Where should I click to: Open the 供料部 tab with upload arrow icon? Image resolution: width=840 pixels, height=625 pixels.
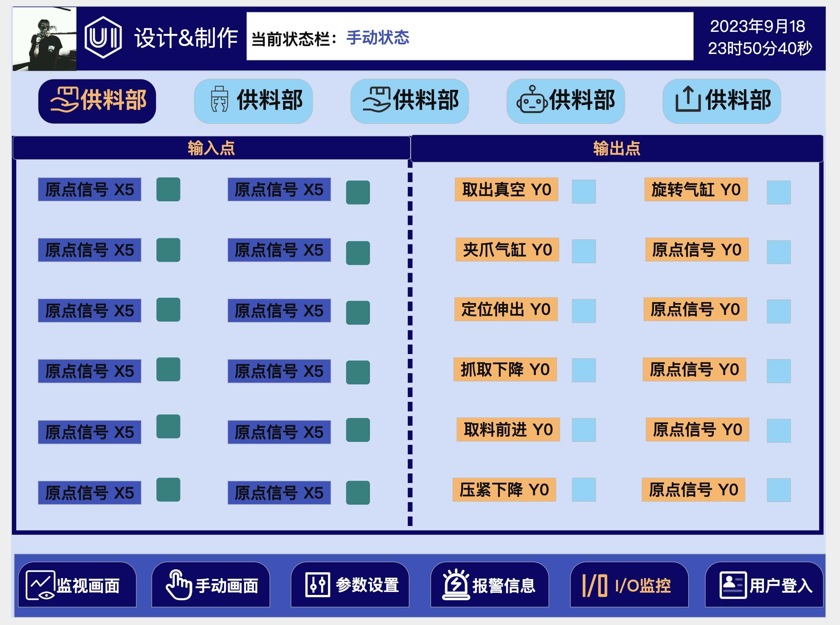coord(722,101)
